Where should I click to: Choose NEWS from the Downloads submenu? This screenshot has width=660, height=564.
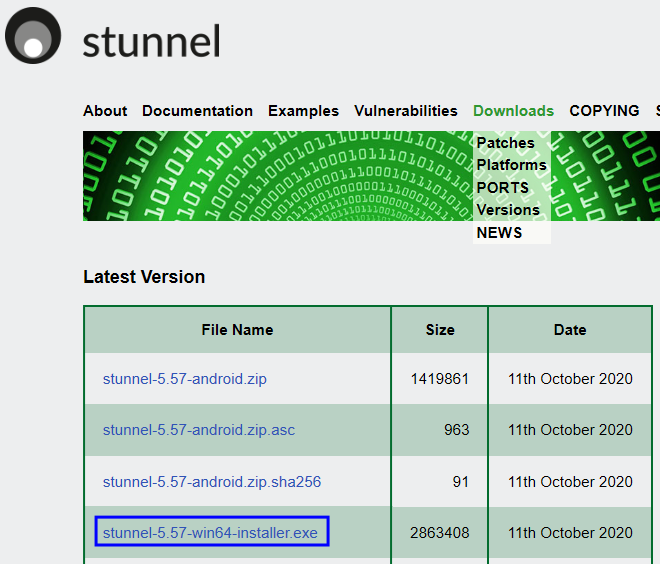[499, 232]
